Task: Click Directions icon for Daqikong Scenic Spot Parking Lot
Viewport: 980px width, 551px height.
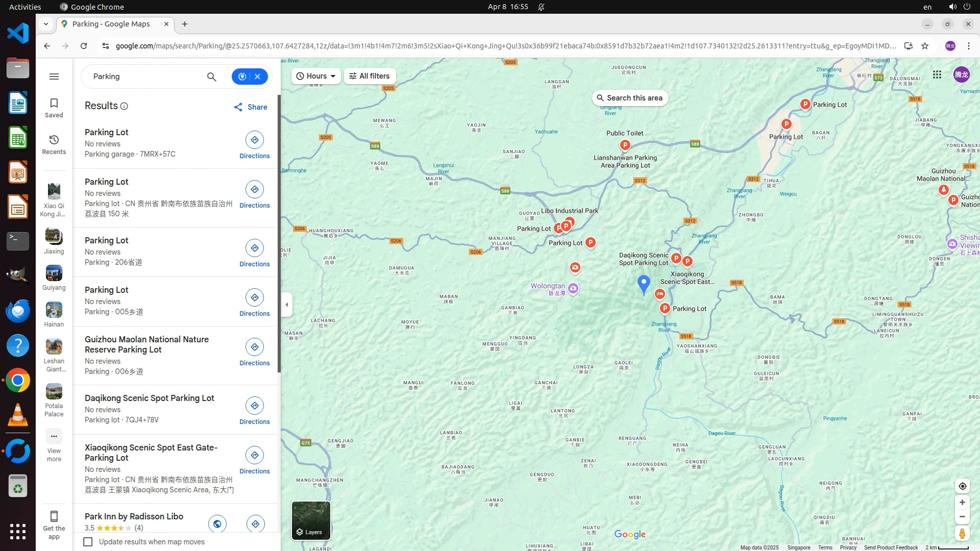Action: [254, 406]
